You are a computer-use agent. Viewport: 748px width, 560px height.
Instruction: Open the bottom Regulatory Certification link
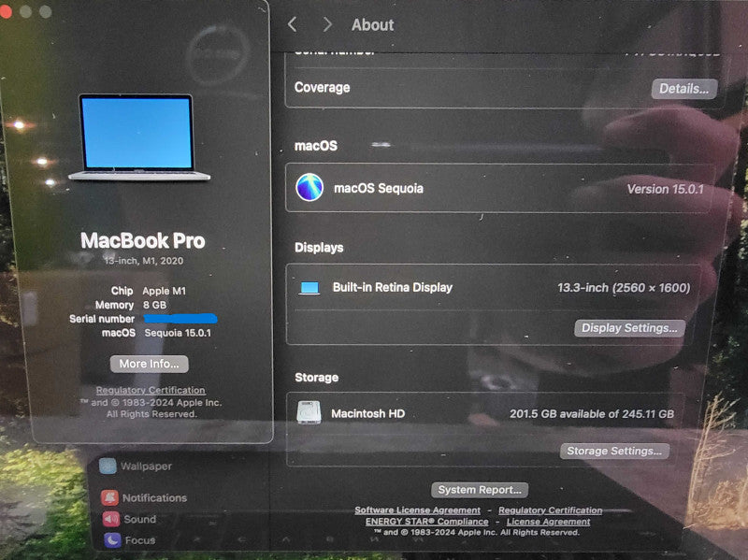click(550, 510)
